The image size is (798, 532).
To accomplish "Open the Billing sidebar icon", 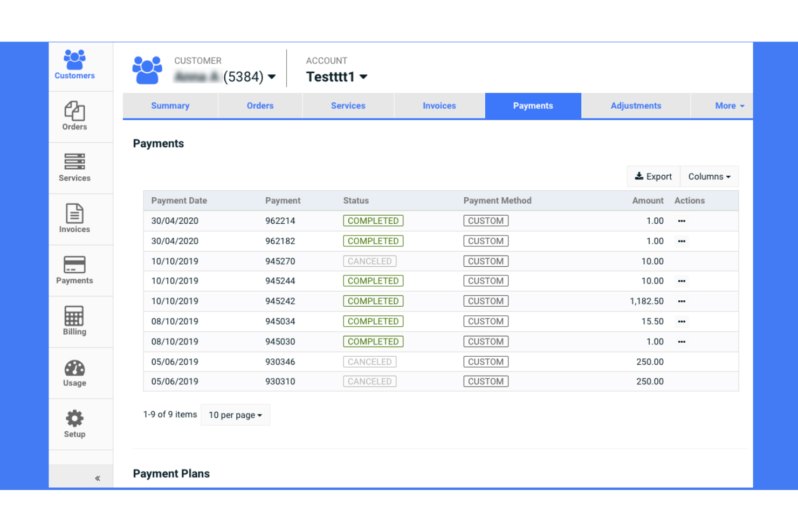I will coord(74,320).
